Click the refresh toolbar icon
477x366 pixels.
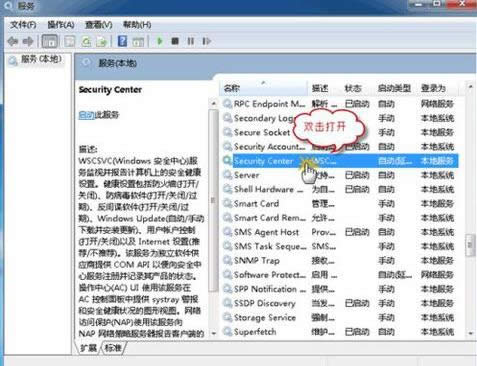(86, 42)
